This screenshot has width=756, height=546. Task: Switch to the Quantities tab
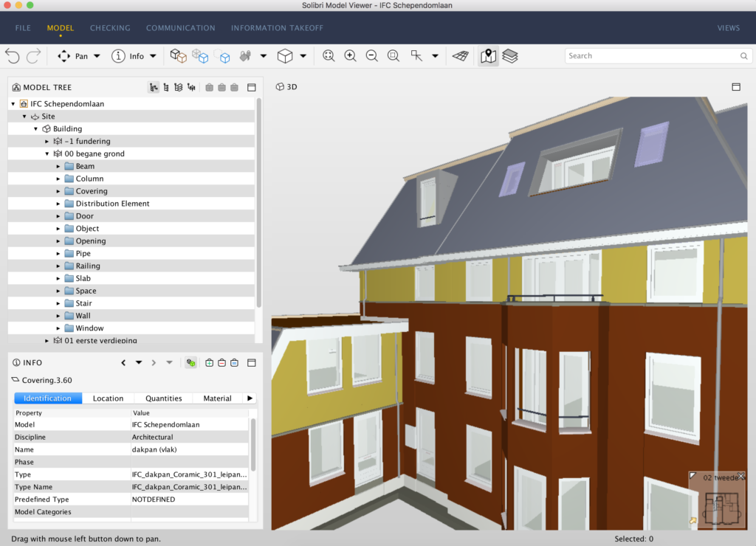click(x=163, y=398)
